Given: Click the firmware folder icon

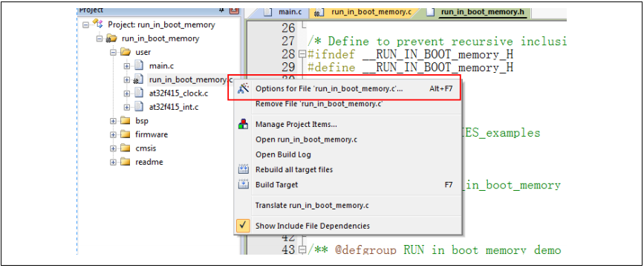Looking at the screenshot, I should (125, 134).
